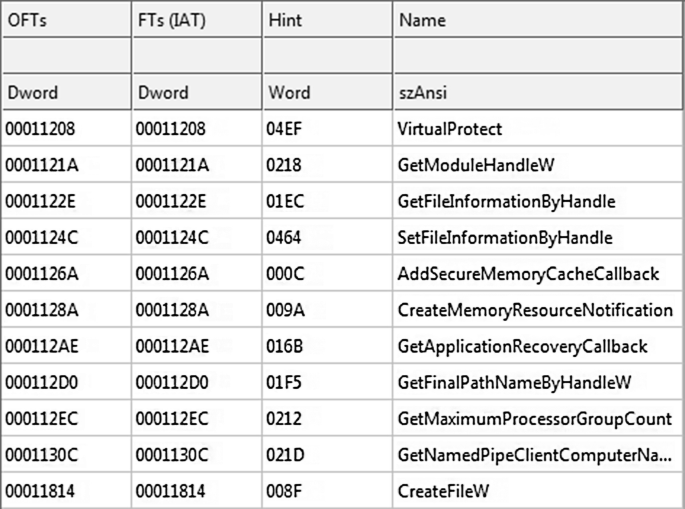The height and width of the screenshot is (509, 685).
Task: Click the szAnsi type cell
Action: [x=538, y=92]
